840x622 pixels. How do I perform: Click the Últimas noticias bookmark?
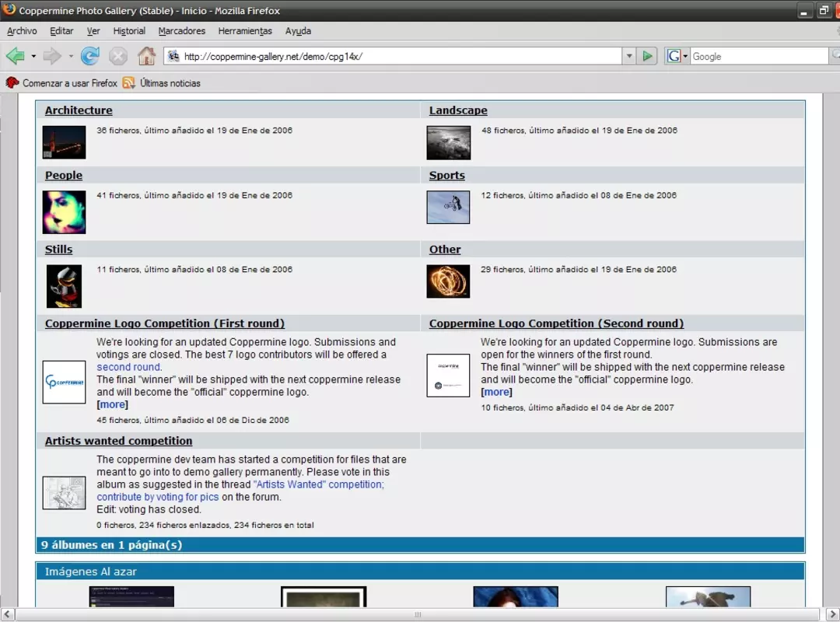(161, 83)
